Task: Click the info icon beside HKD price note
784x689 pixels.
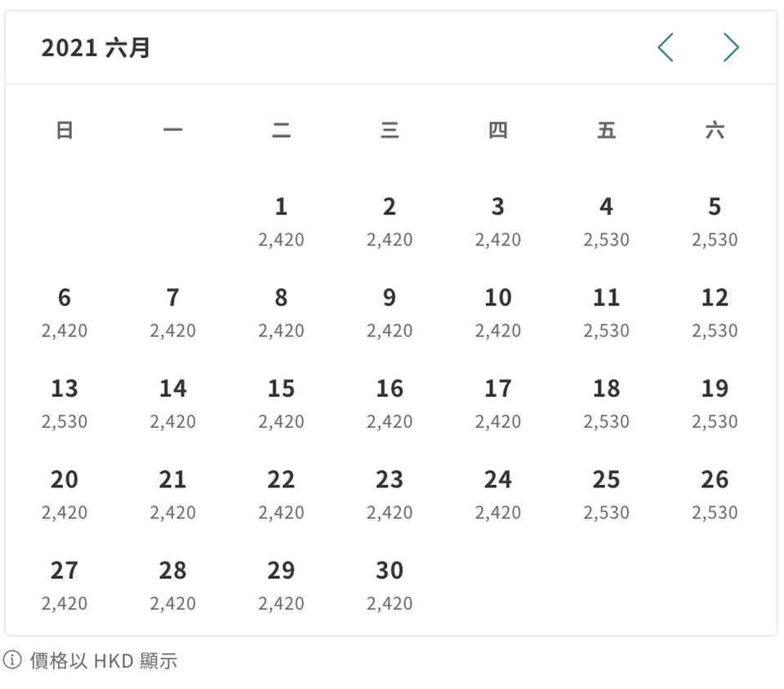Action: point(12,660)
